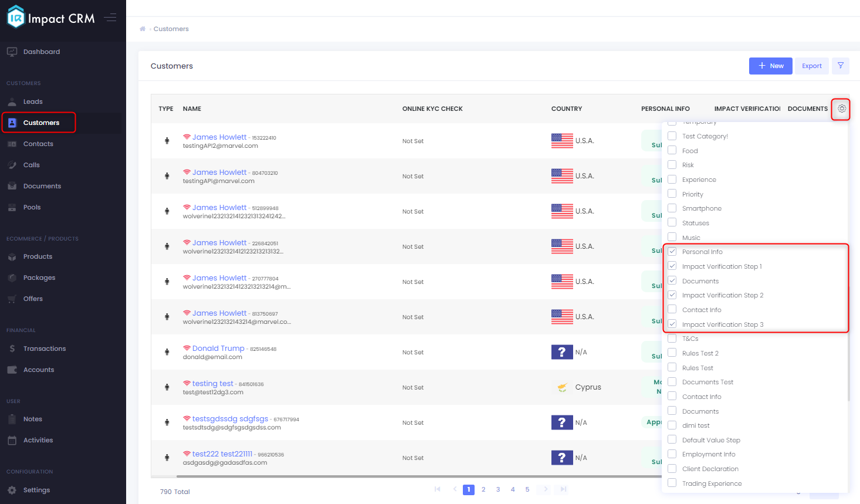Uncheck the Personal Info column checkbox
The image size is (860, 504).
tap(672, 252)
